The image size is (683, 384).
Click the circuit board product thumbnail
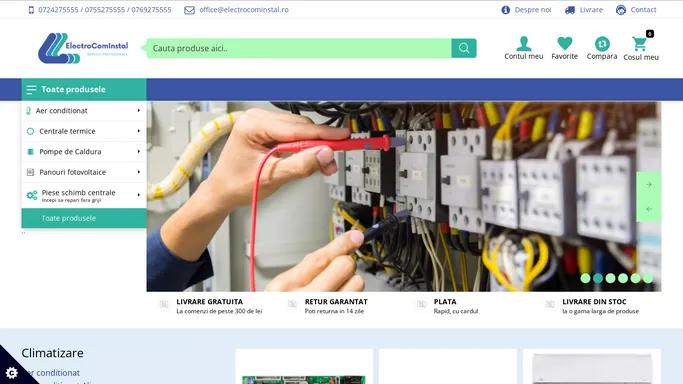(304, 380)
